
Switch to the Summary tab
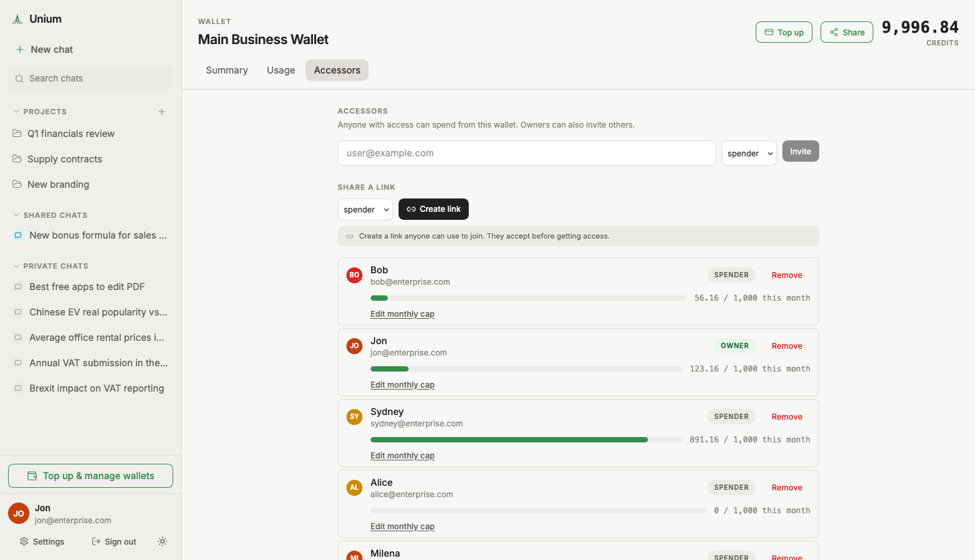point(227,70)
